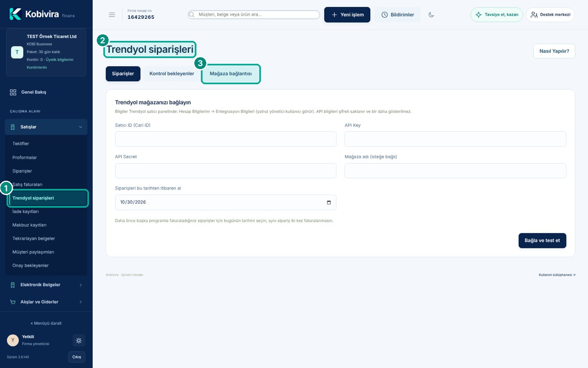Image resolution: width=588 pixels, height=368 pixels.
Task: Switch to dark mode via moon icon
Action: click(x=431, y=15)
